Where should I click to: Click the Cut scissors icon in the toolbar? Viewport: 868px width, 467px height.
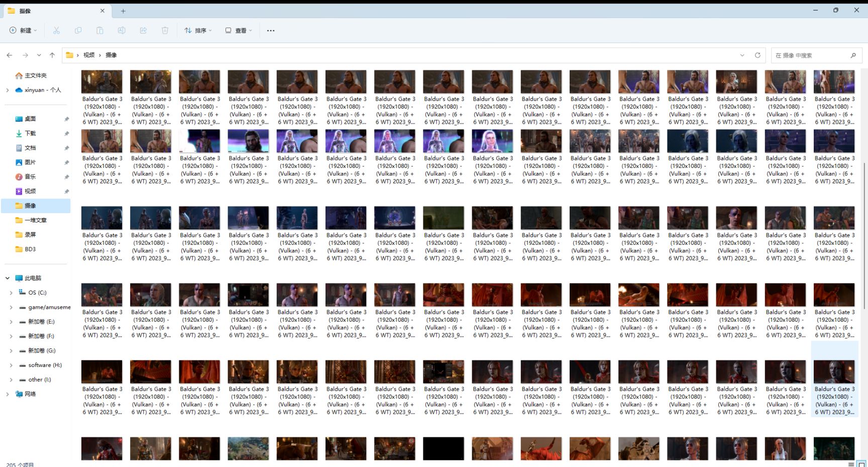(x=56, y=31)
